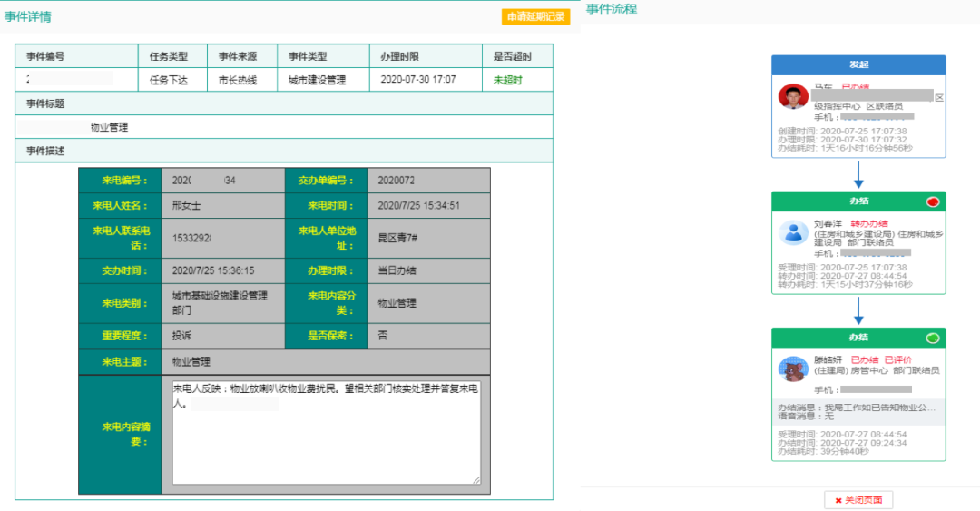This screenshot has height=511, width=980.
Task: Click the 办结 header of 刘春洋's card
Action: pyautogui.click(x=858, y=201)
